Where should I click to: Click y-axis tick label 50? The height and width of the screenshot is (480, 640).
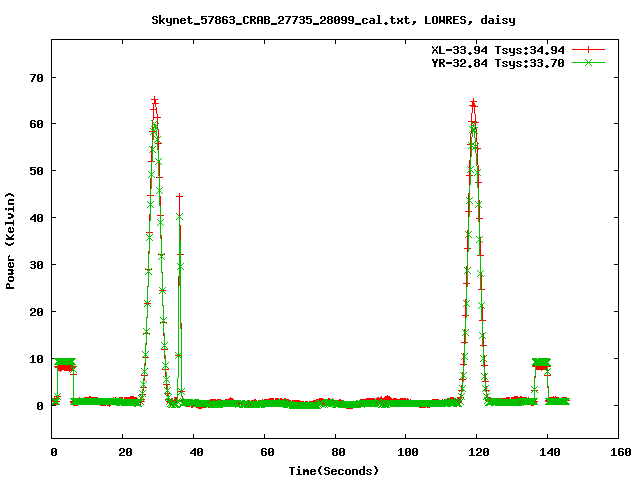(36, 171)
